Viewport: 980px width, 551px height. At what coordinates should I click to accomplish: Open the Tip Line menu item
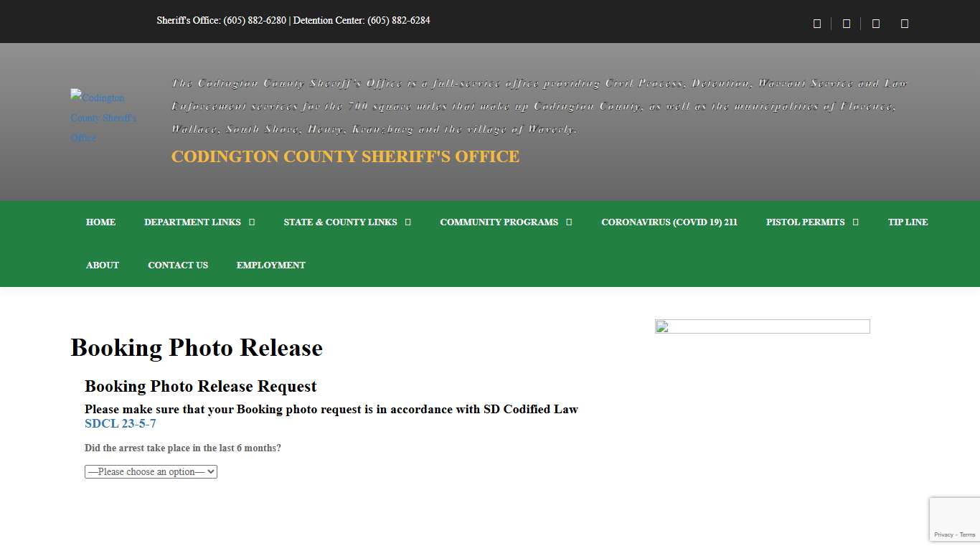[908, 222]
